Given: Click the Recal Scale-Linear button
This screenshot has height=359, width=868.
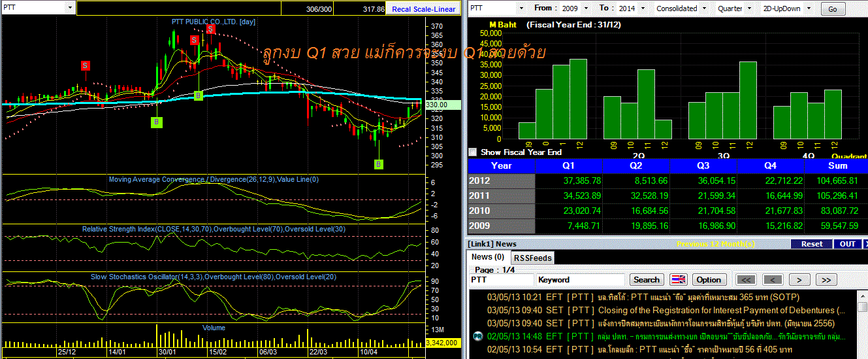Looking at the screenshot, I should 424,9.
